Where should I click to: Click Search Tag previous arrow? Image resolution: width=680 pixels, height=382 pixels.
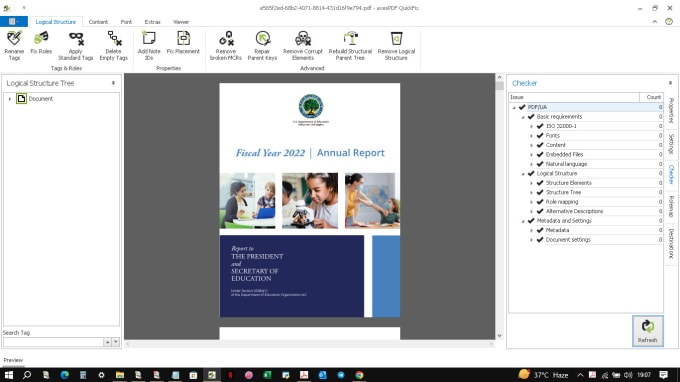[x=107, y=342]
